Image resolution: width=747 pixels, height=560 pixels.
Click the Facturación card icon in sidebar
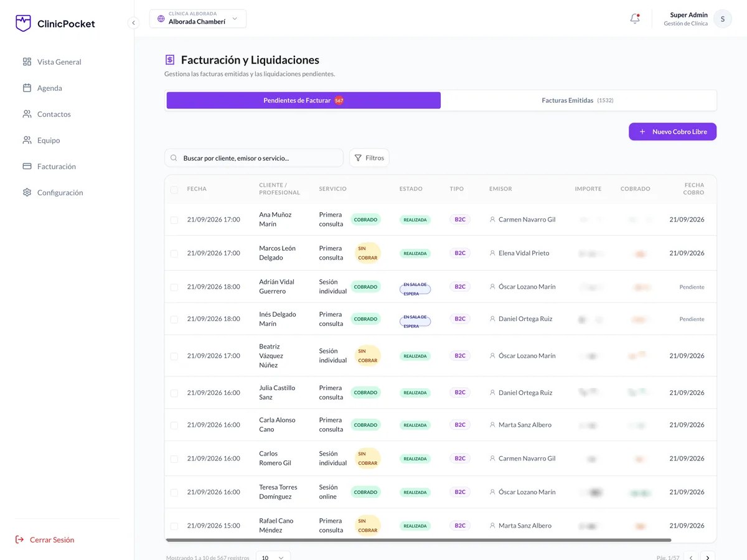click(27, 166)
